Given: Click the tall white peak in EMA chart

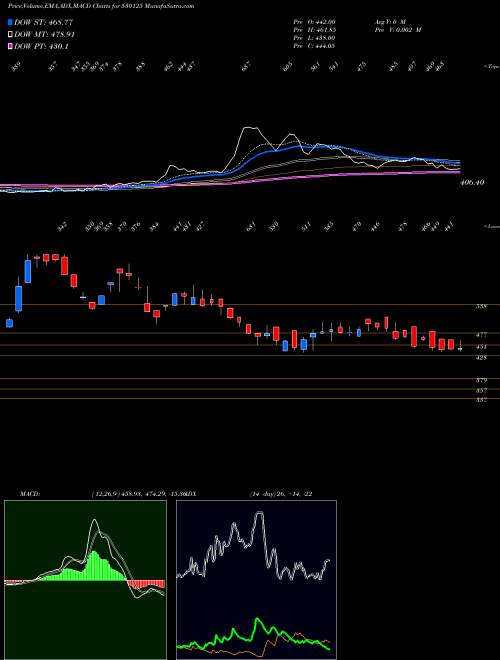Looking at the screenshot, I should pos(251,128).
